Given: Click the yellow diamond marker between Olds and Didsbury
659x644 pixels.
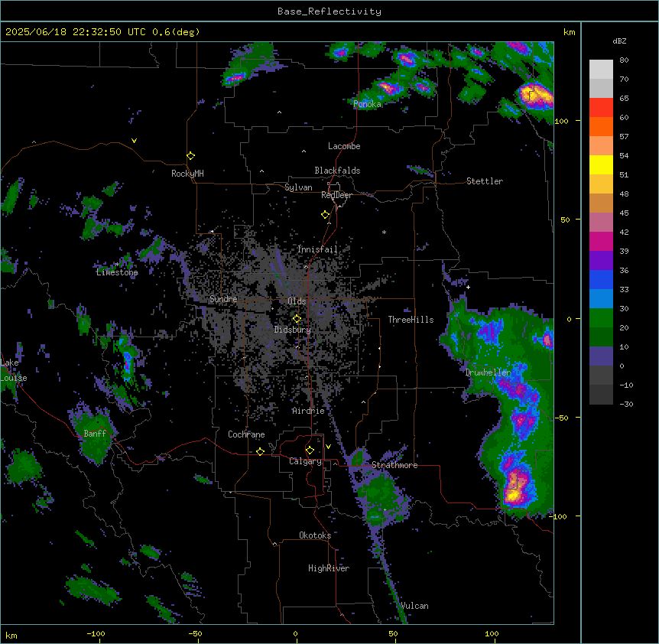Looking at the screenshot, I should pyautogui.click(x=297, y=319).
